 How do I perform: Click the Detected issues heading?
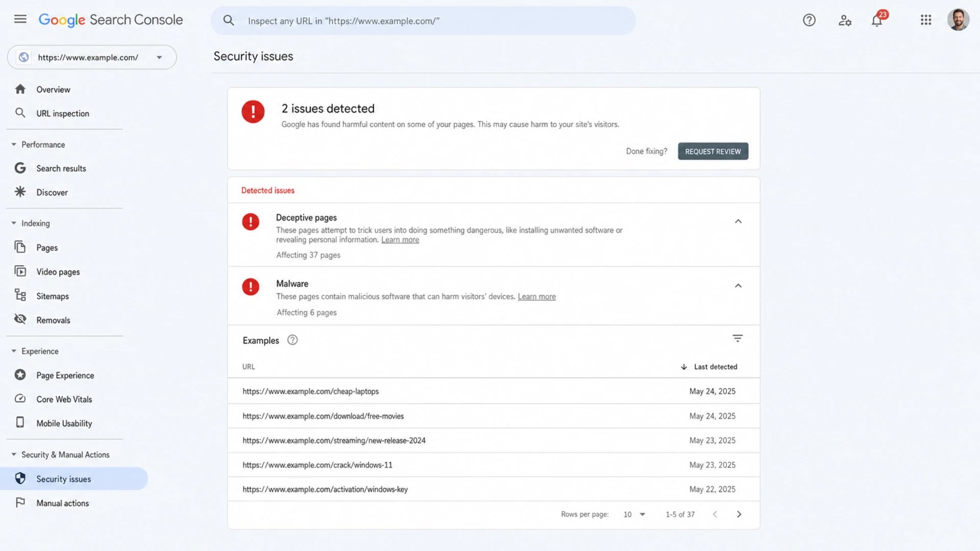(x=268, y=190)
